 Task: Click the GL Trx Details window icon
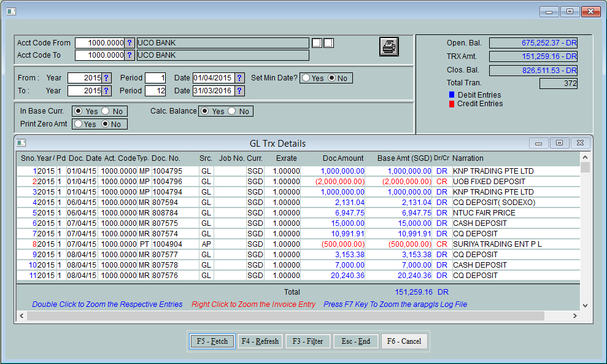(x=21, y=143)
